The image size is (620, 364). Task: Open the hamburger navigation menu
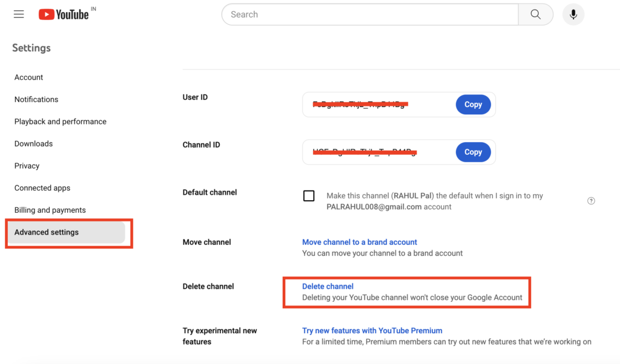[18, 13]
